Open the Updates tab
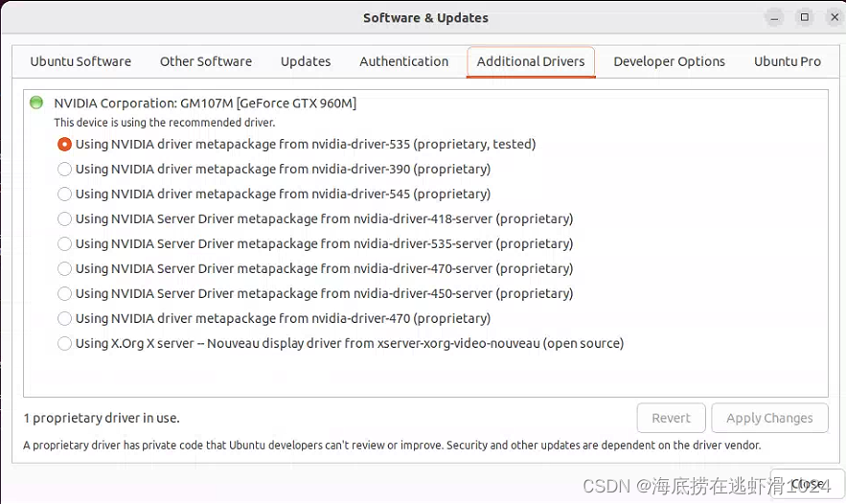 tap(306, 61)
